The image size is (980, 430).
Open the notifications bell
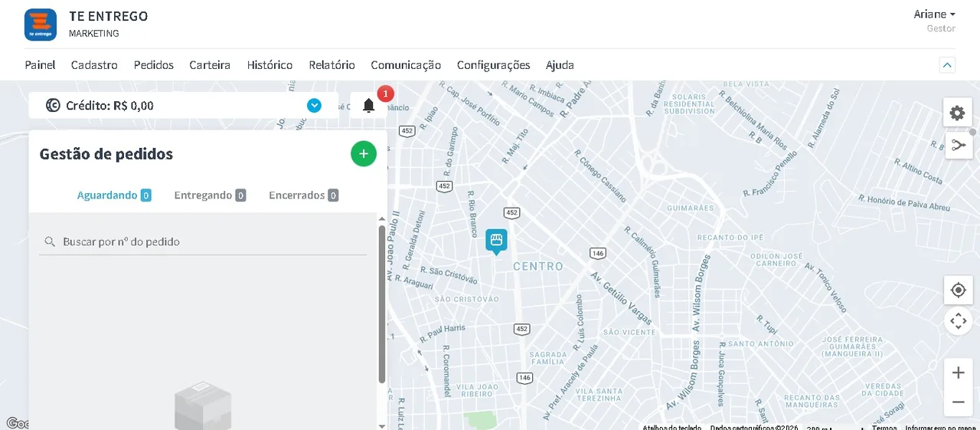[368, 106]
